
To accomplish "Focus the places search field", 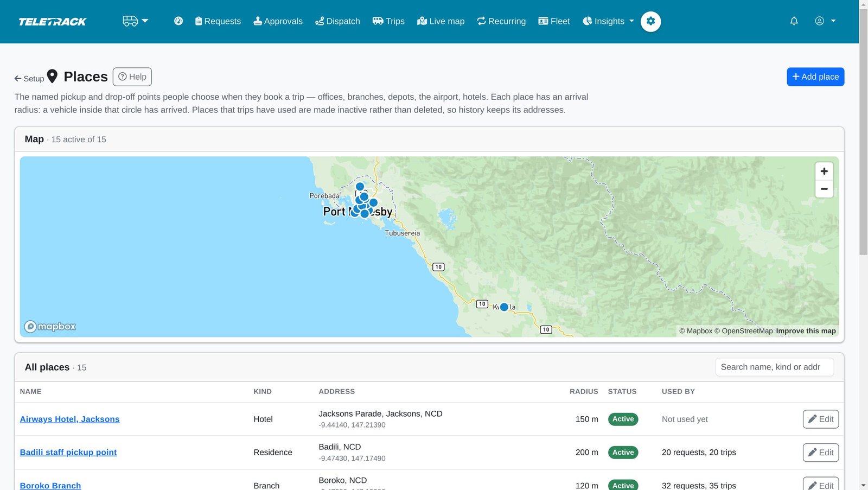I will tap(774, 367).
